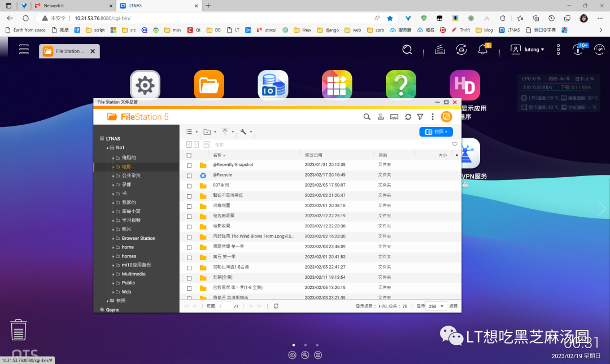The width and height of the screenshot is (610, 364).
Task: Click the favorite heart icon in path bar
Action: click(454, 144)
